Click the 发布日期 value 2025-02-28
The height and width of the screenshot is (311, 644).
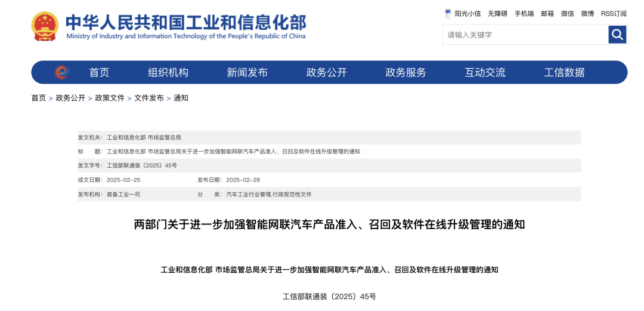243,180
